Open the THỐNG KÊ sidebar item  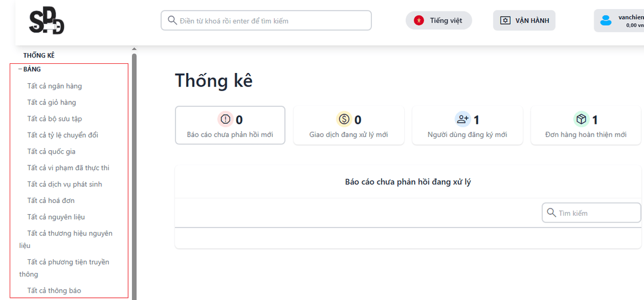(39, 55)
